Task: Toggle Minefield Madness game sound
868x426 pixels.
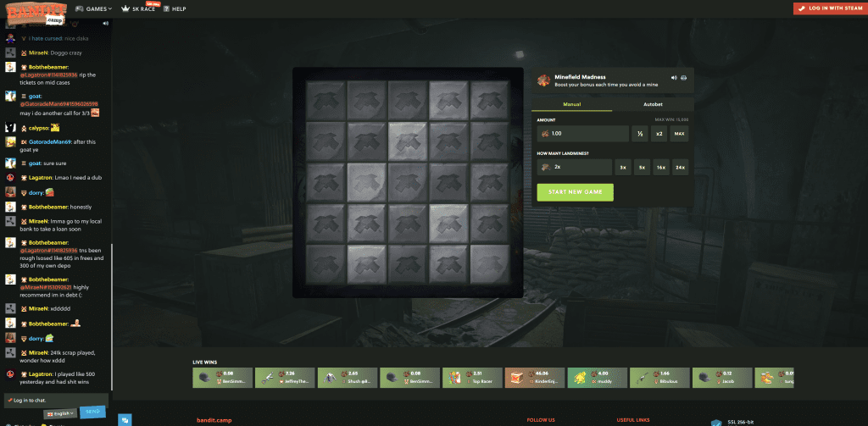Action: 674,77
